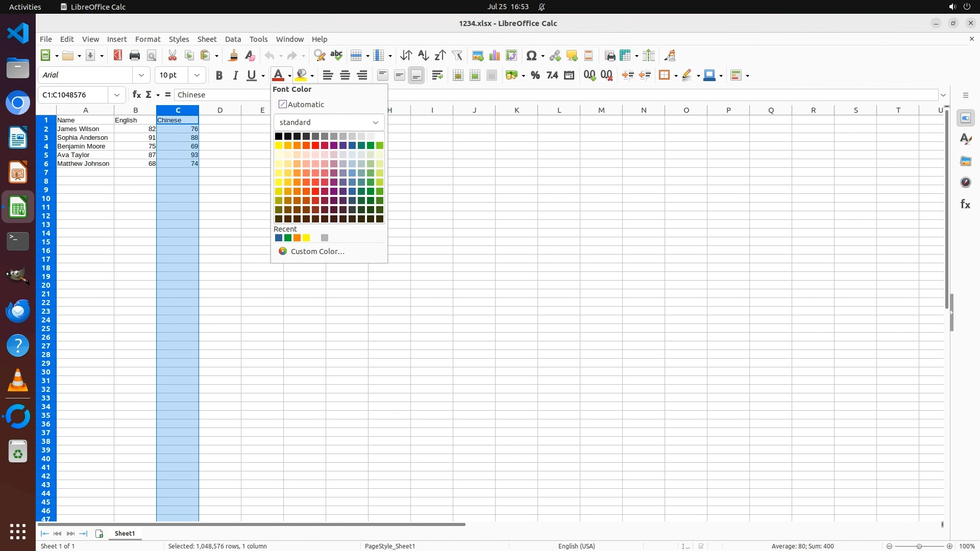
Task: Click the Sheet1 sheet tab
Action: (x=125, y=534)
